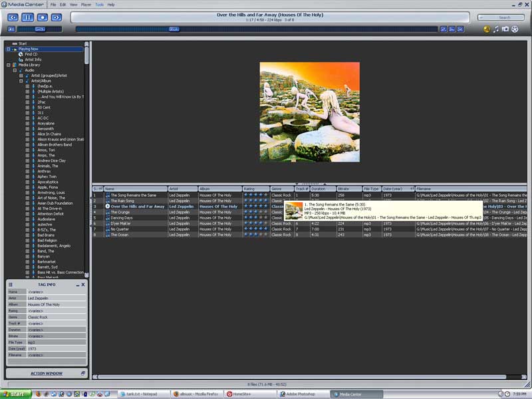The image size is (532, 399).
Task: Set rating stars for D'yer Mak'er
Action: point(256,223)
